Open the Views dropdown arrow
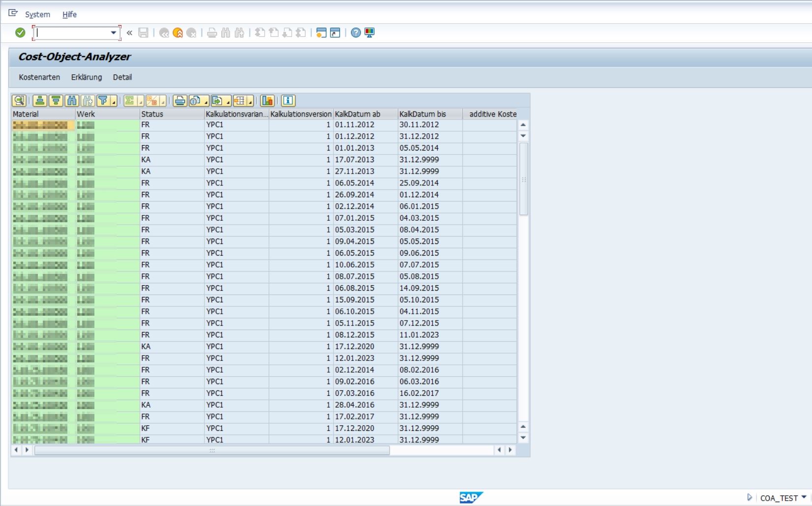 point(206,101)
